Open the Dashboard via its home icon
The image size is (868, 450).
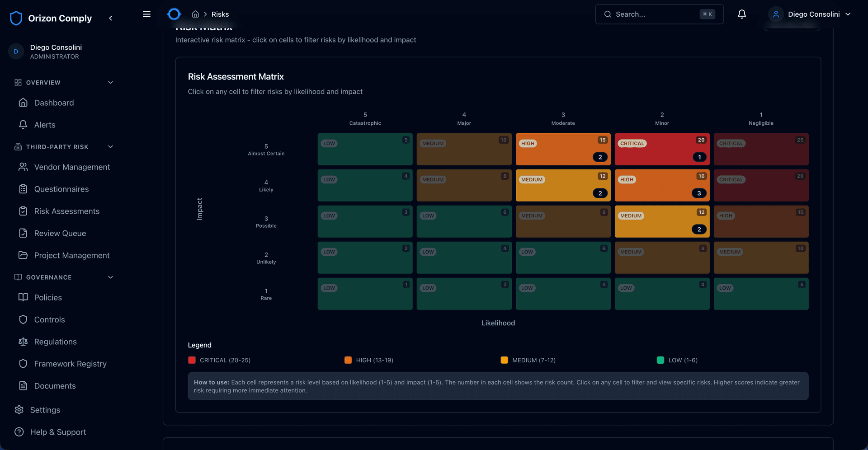(x=24, y=103)
